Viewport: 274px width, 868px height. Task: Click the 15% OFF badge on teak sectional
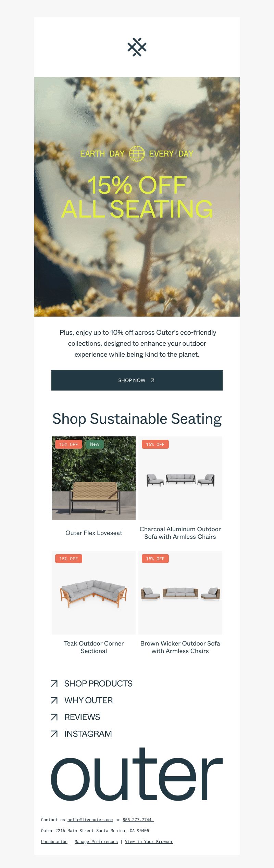68,559
